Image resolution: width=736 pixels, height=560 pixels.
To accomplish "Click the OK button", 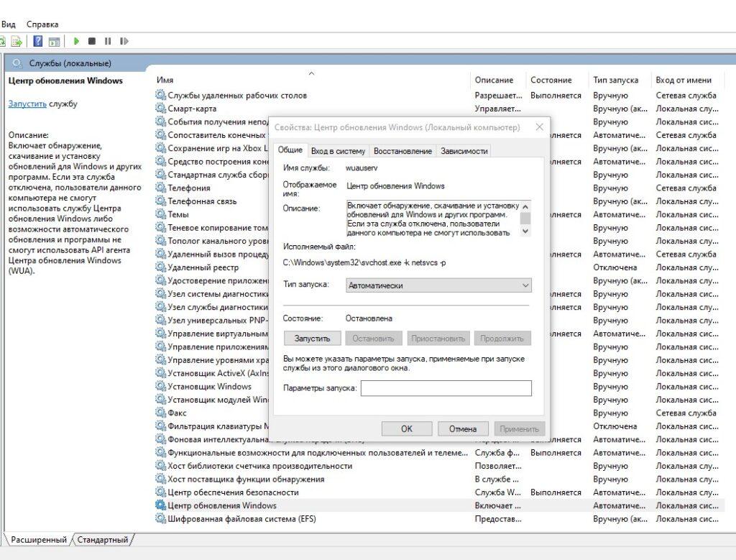I will click(407, 428).
